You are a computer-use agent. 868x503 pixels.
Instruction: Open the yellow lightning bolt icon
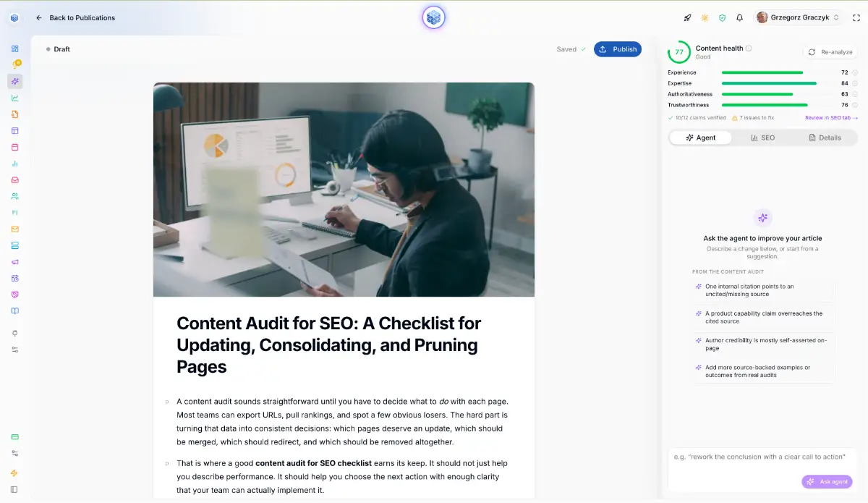(14, 473)
